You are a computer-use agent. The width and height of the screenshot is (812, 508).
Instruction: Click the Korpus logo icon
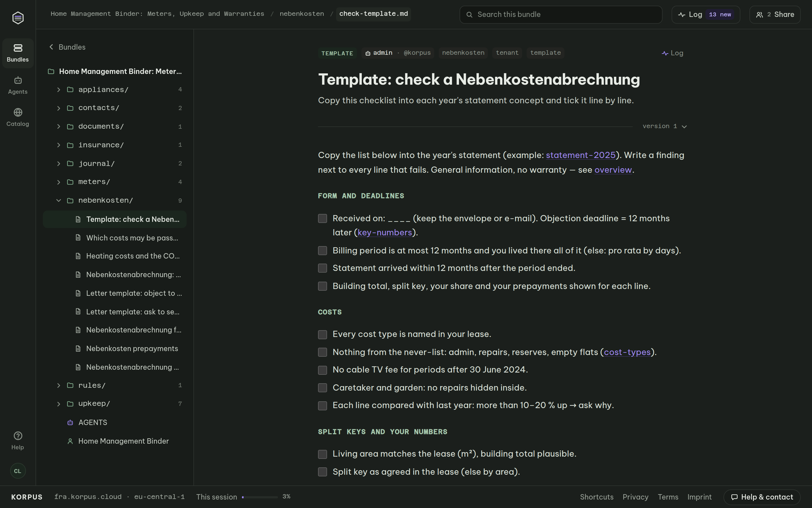(18, 18)
